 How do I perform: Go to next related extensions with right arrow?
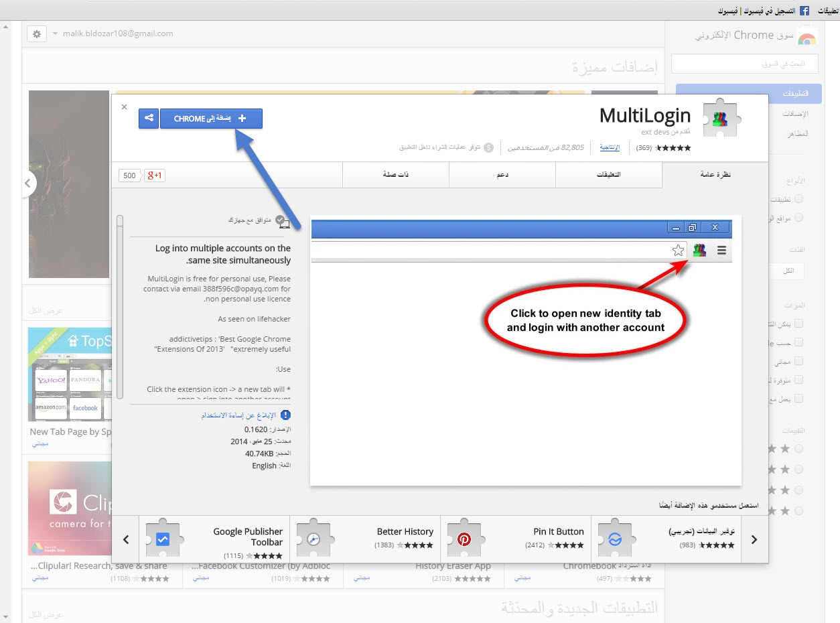(x=754, y=539)
